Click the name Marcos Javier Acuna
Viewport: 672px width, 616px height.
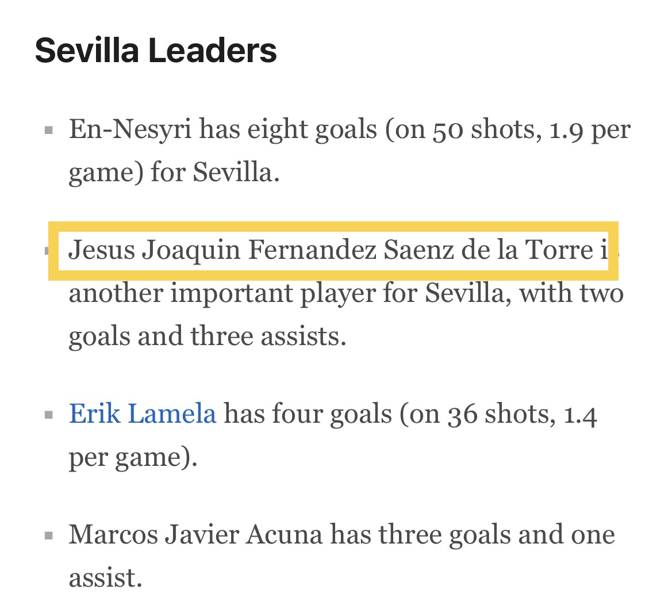[x=195, y=534]
